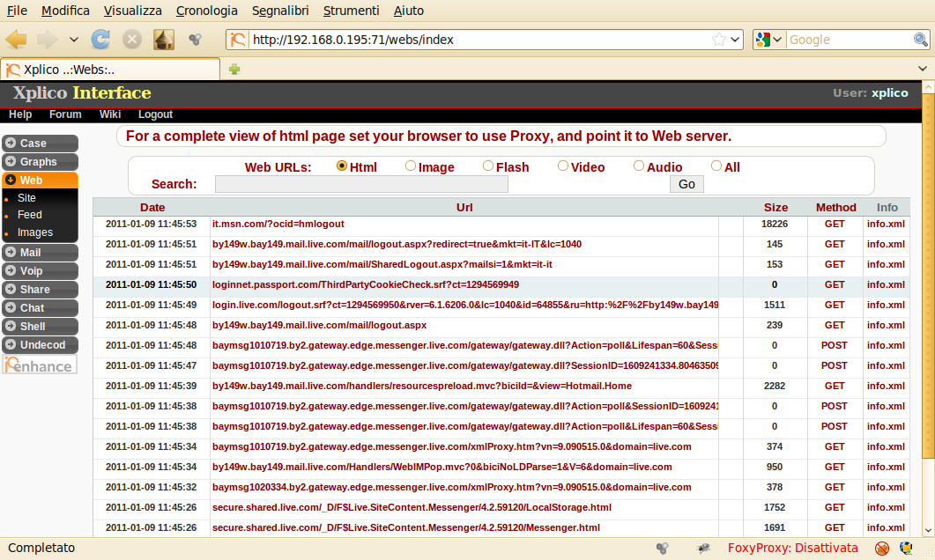Click the search magnifier icon in the Google box
This screenshot has width=935, height=560.
click(920, 40)
